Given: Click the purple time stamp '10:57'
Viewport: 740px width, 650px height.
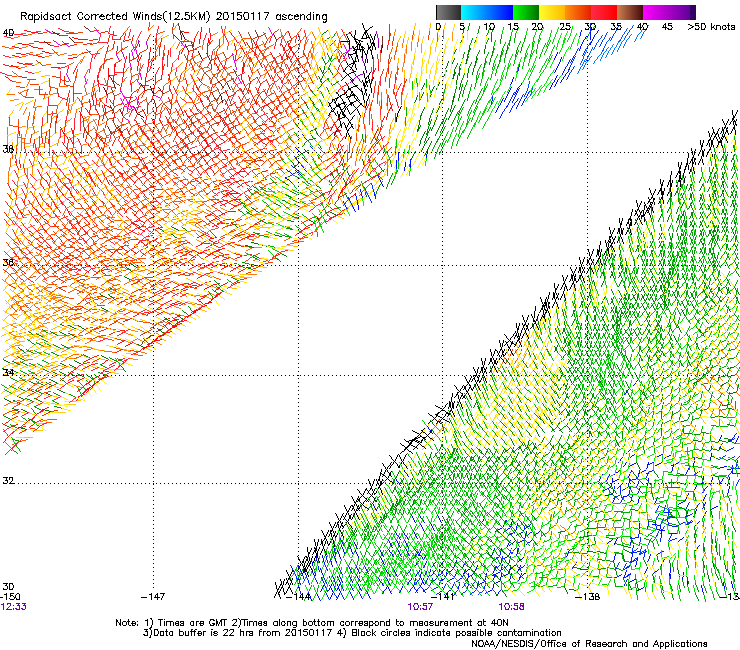Looking at the screenshot, I should [x=420, y=607].
